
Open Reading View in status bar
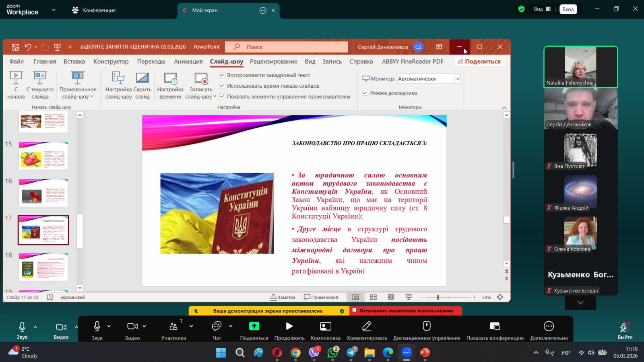391,297
